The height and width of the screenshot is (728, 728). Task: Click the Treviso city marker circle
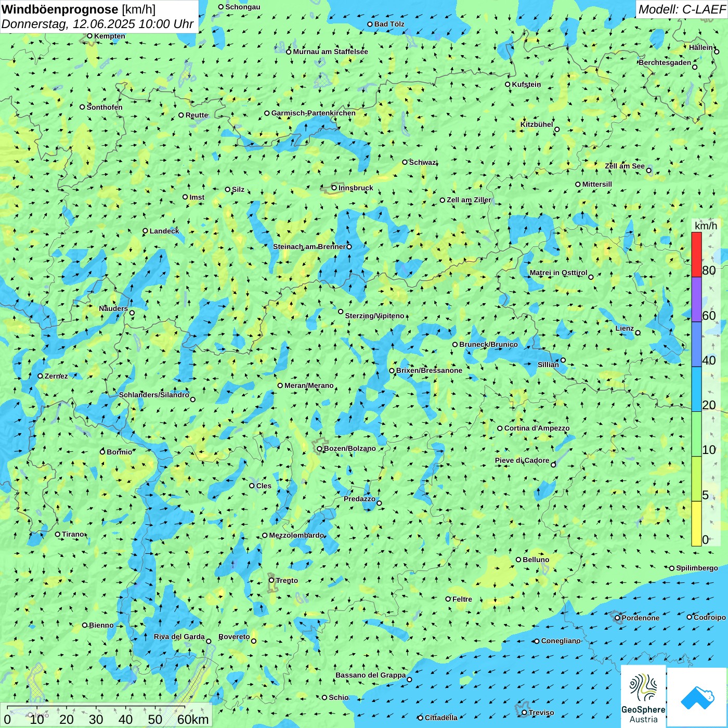coord(524,713)
